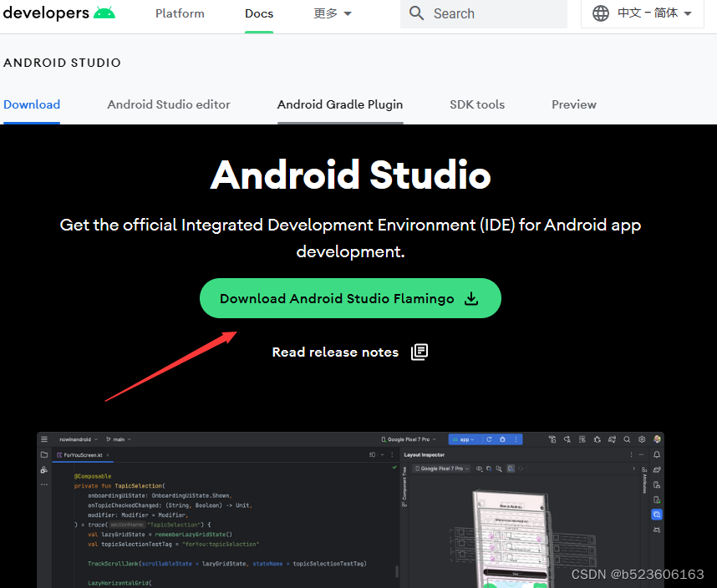Switch to the Download tab

[32, 104]
